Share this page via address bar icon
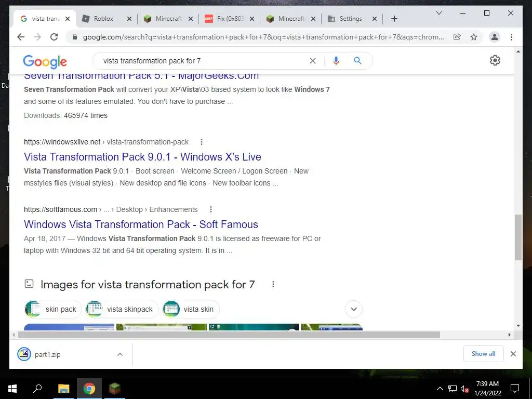 pos(457,37)
